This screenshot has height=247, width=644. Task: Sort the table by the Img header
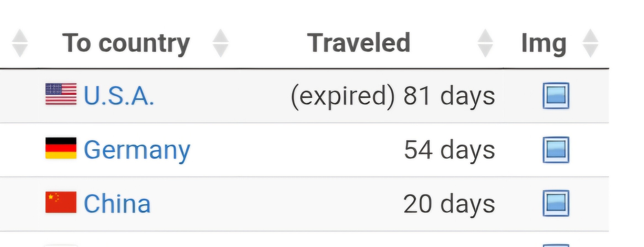tap(544, 44)
